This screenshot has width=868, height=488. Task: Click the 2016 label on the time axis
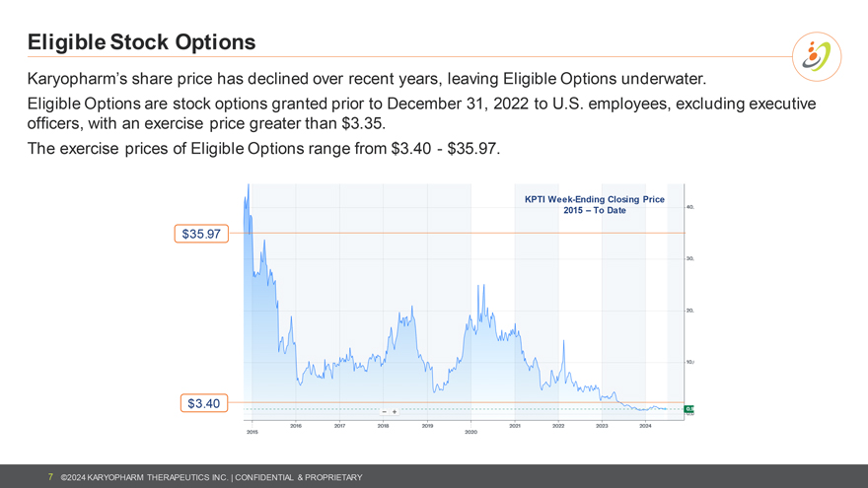tap(296, 425)
